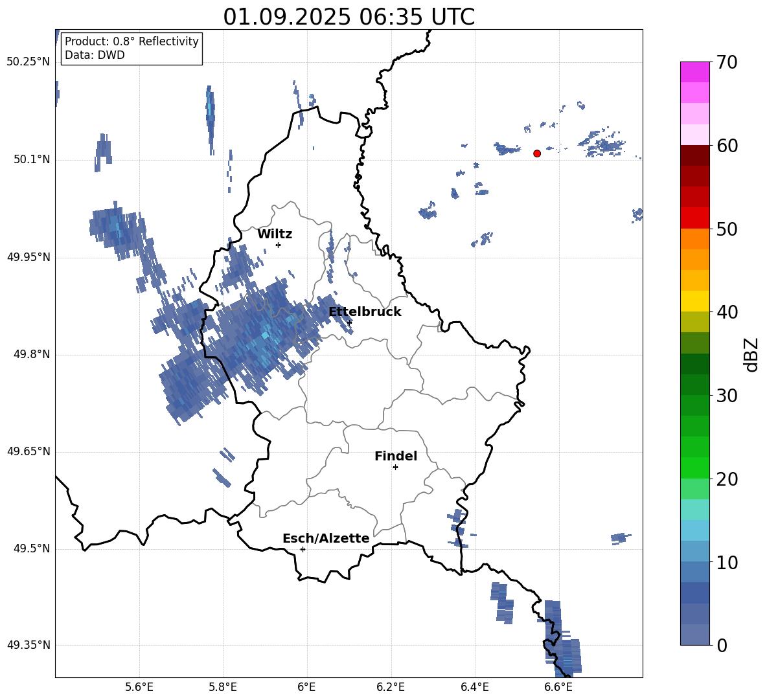The width and height of the screenshot is (767, 700).
Task: Click the 49.65°N latitude label
Action: click(29, 451)
